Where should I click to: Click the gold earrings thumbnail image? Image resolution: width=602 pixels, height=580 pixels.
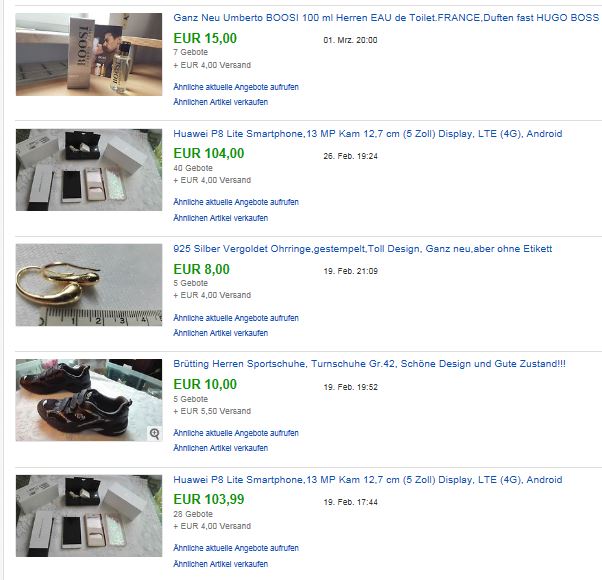(x=89, y=285)
